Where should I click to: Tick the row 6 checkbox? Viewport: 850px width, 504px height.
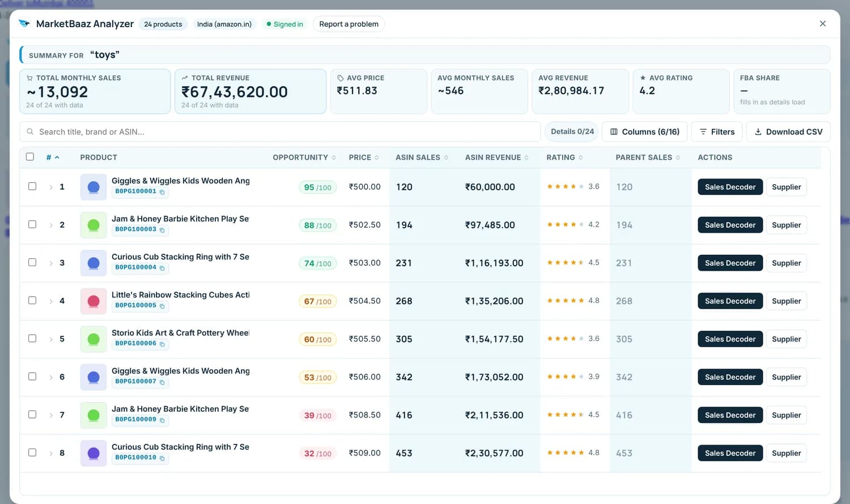click(32, 377)
